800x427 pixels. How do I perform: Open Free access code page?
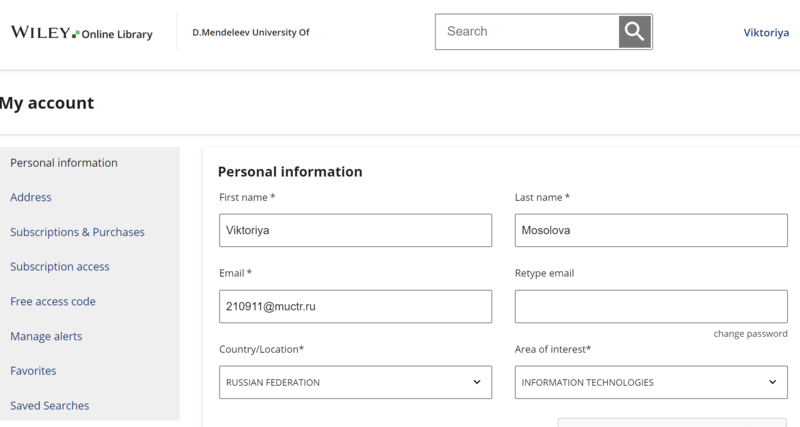pyautogui.click(x=53, y=302)
